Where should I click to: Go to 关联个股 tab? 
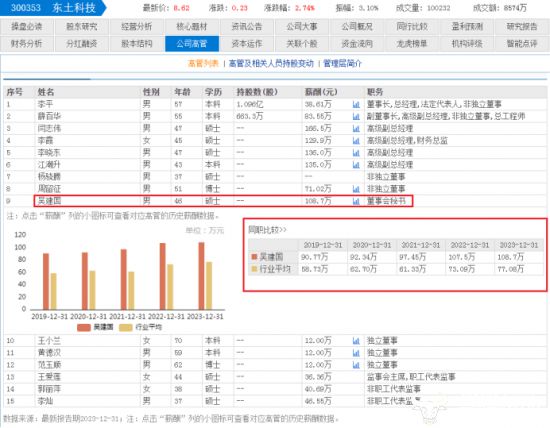pos(302,44)
